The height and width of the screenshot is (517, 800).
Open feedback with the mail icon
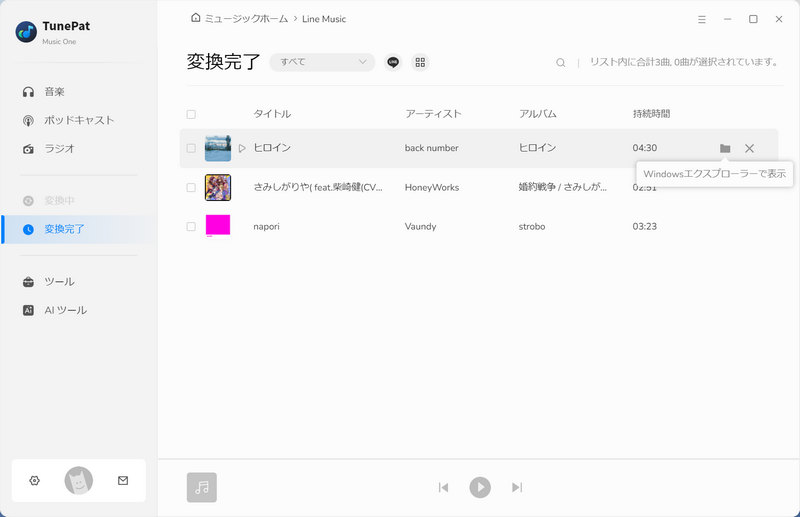tap(123, 480)
